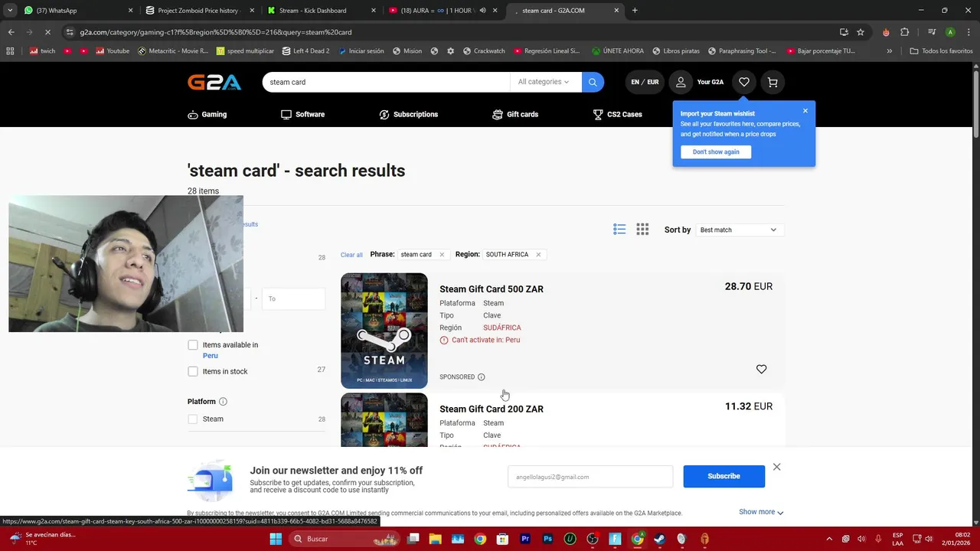The image size is (980, 551).
Task: Open the Gaming menu
Action: pyautogui.click(x=207, y=114)
